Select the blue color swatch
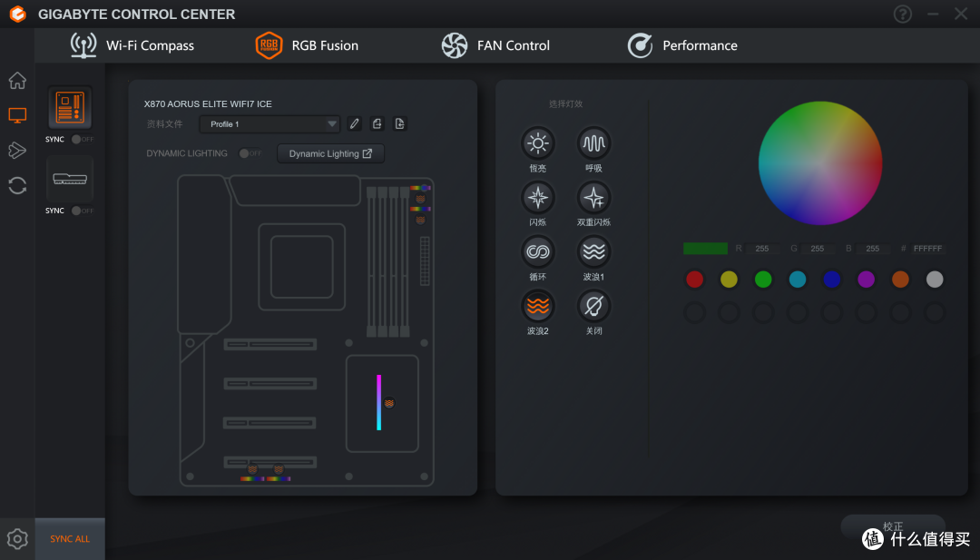 click(832, 280)
